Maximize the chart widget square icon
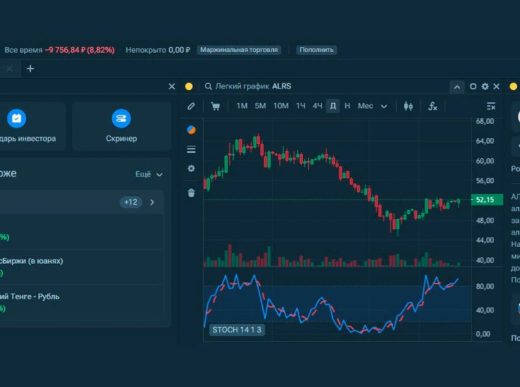Viewport: 520px width, 387px height. pos(473,87)
